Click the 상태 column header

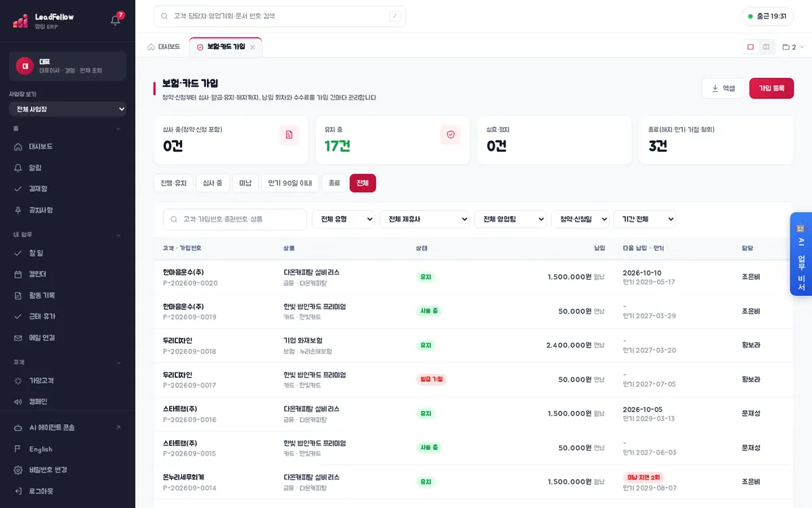422,249
